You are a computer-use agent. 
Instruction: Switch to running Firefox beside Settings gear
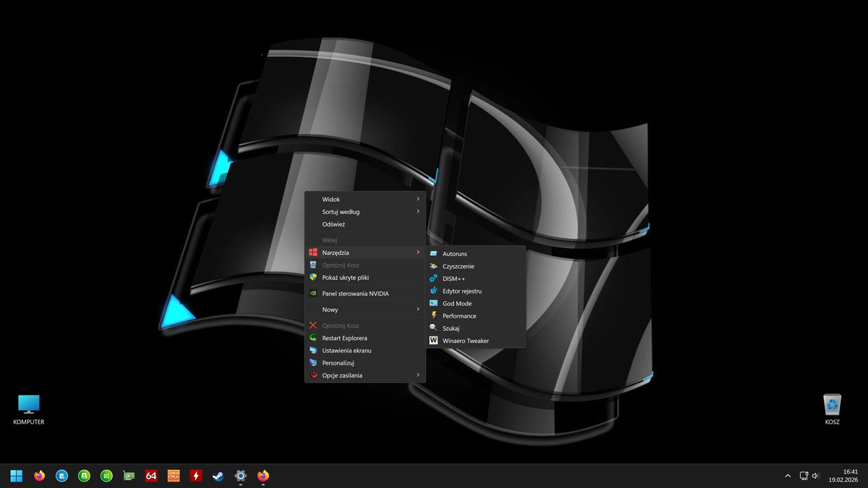[263, 476]
